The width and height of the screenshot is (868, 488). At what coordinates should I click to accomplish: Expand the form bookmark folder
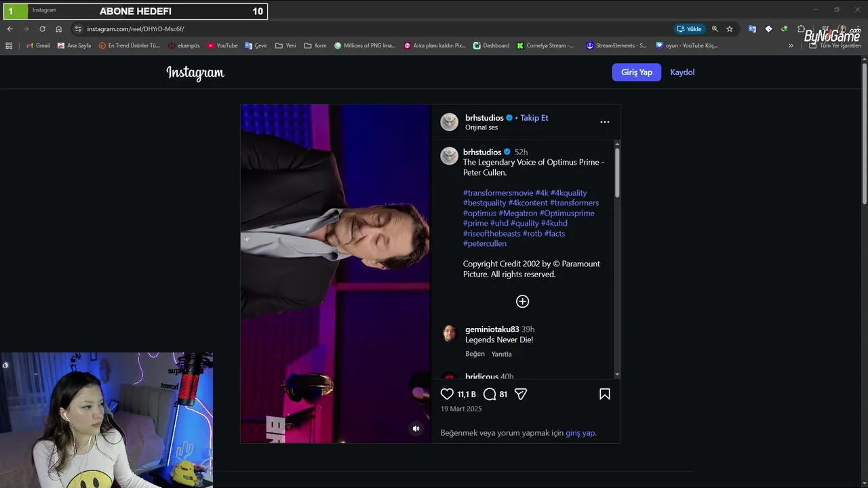[x=315, y=45]
